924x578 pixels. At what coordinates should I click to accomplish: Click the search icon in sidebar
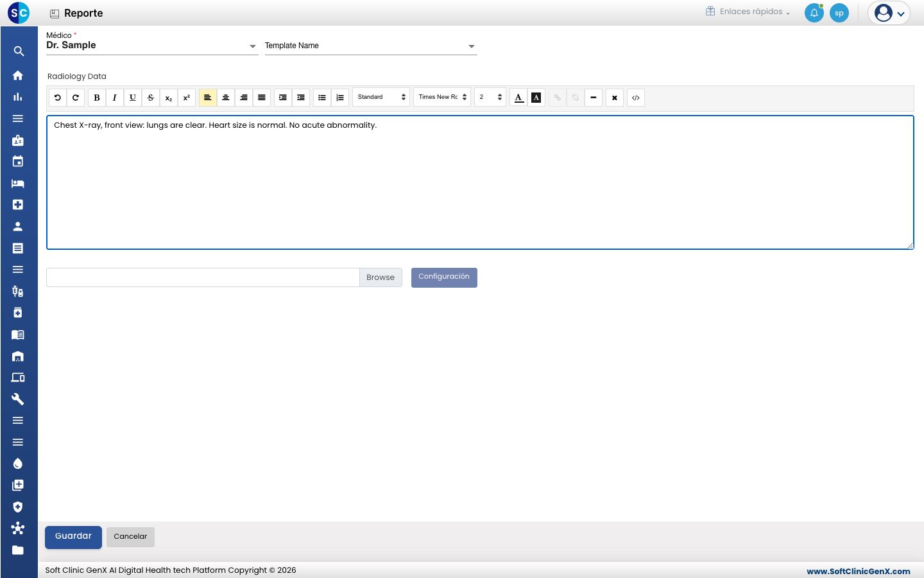(18, 51)
